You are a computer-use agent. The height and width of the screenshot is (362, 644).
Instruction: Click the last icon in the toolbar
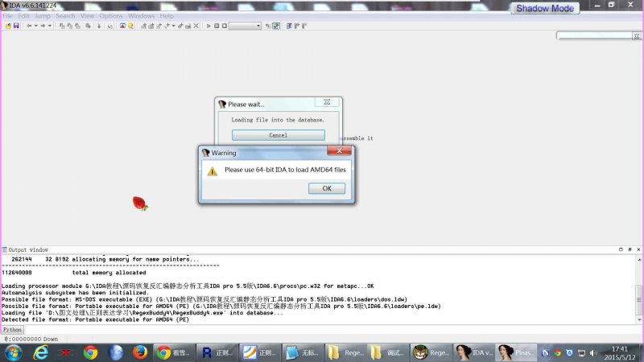click(304, 26)
